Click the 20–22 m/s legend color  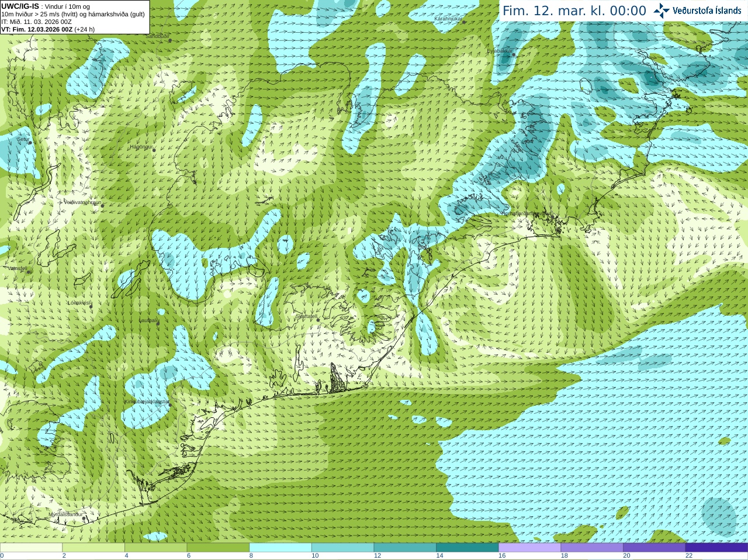pos(654,547)
